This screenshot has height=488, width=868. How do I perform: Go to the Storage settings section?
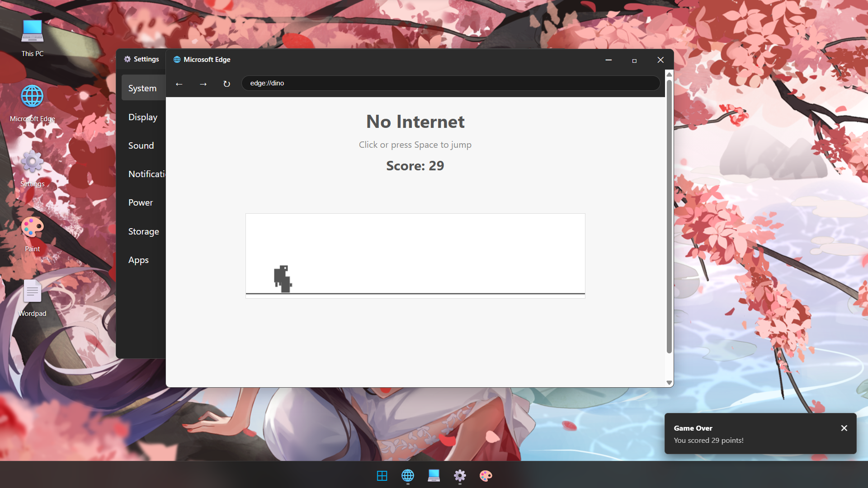coord(144,231)
